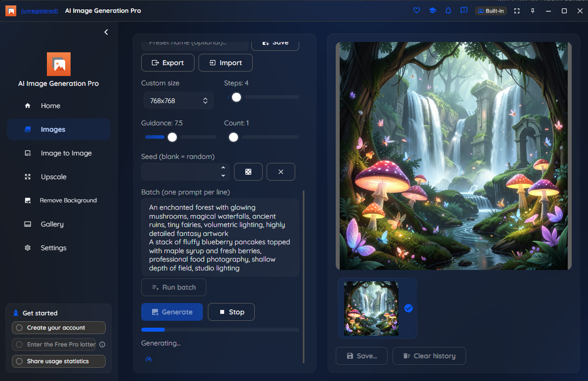Click the heart favorite icon in title bar
The height and width of the screenshot is (381, 588).
417,10
